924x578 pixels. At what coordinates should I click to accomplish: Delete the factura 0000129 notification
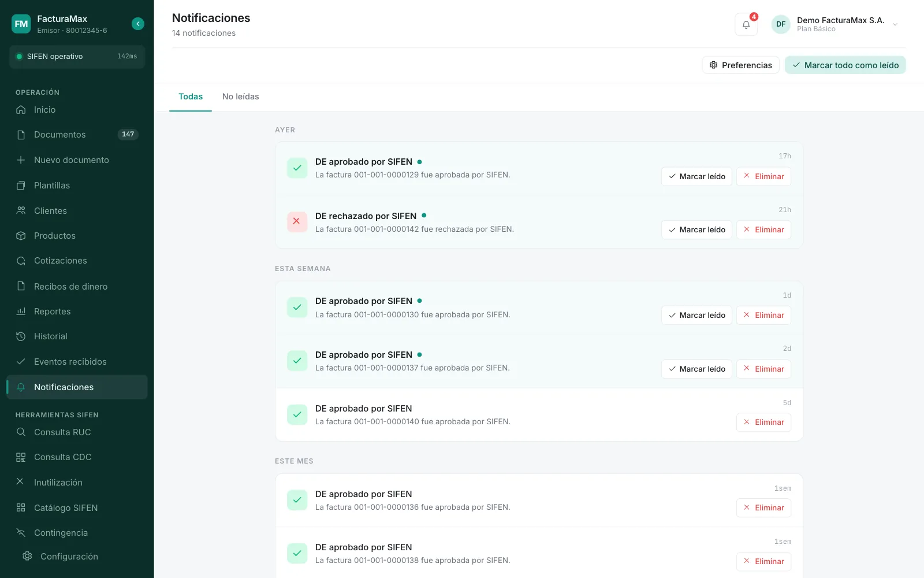(763, 176)
